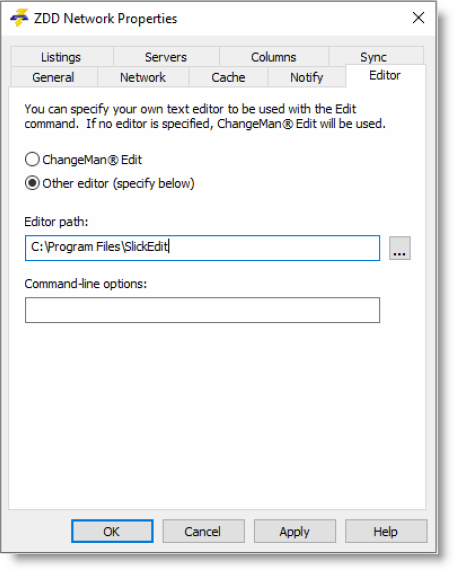
Task: Switch to the Listings tab
Action: tap(61, 57)
